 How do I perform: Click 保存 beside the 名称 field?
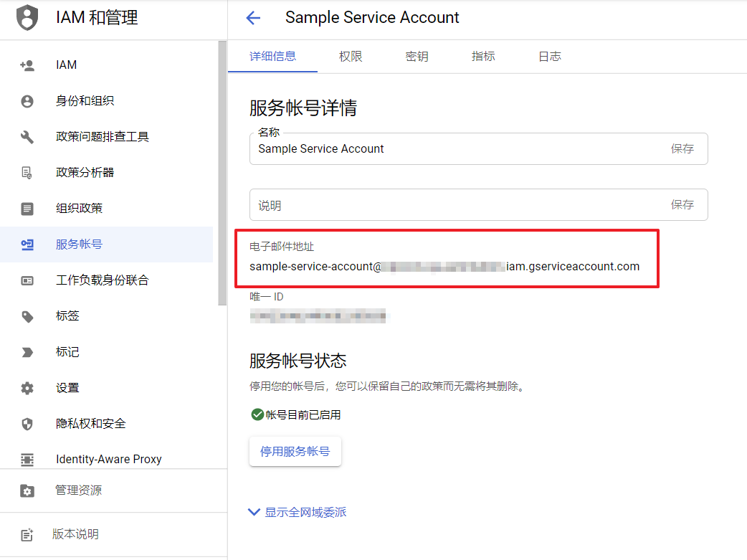(x=682, y=148)
